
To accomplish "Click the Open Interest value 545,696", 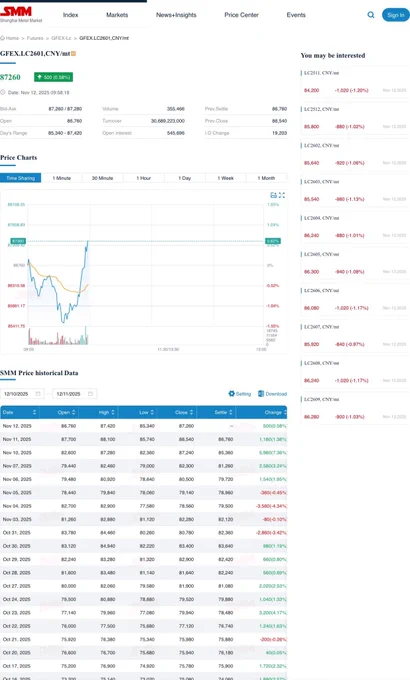I will coord(176,133).
